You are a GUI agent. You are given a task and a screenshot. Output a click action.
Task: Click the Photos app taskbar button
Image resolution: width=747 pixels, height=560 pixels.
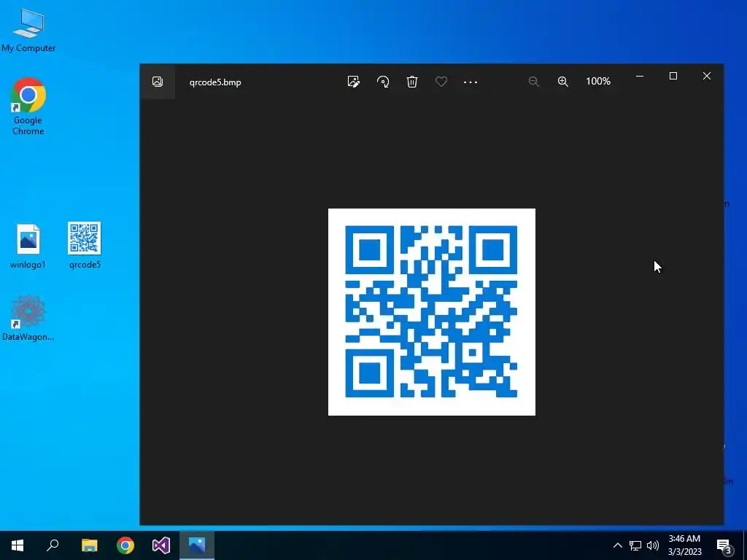point(197,545)
